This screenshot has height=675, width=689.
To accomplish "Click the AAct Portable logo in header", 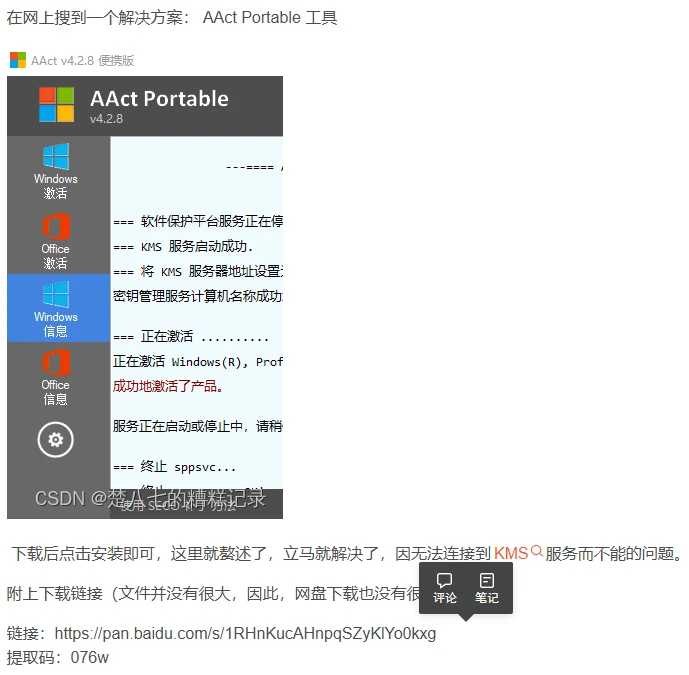I will (x=56, y=104).
